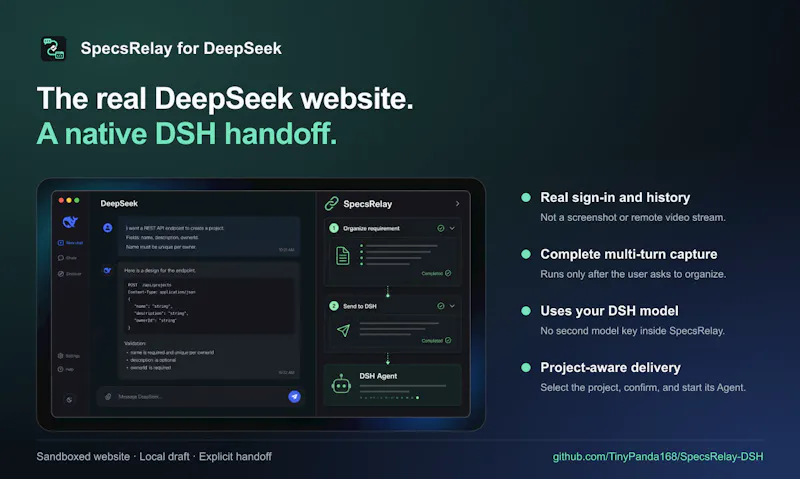
Task: Click the 'Project-aware delivery' heading
Action: pyautogui.click(x=610, y=367)
